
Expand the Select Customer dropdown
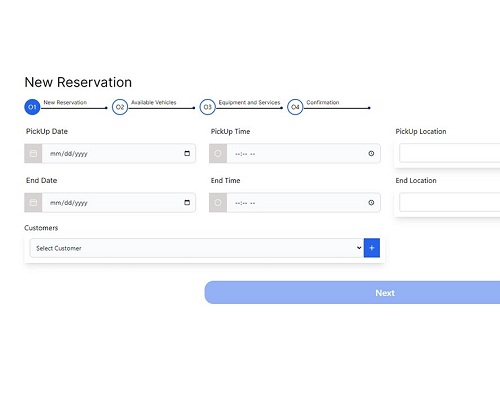pos(196,248)
